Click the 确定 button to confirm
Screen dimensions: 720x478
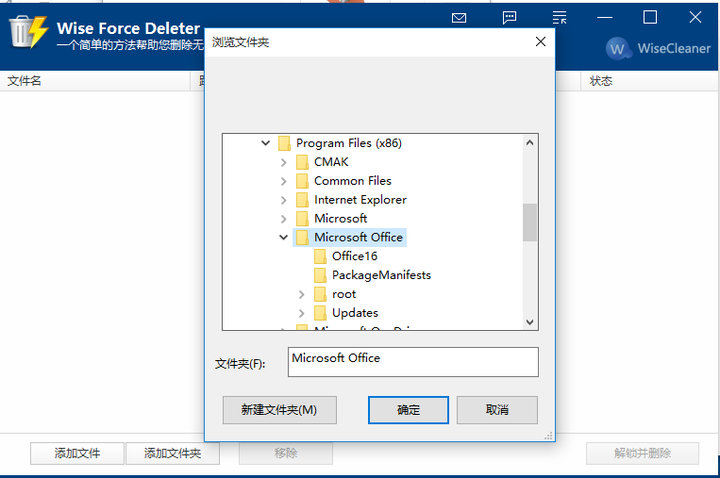coord(408,410)
